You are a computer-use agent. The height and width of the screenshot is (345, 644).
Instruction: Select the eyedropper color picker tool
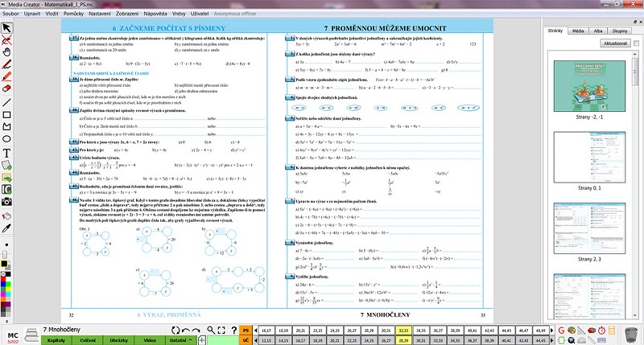(x=6, y=228)
